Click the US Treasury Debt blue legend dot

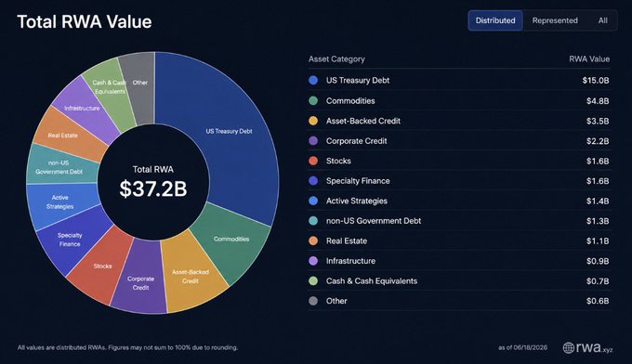click(313, 80)
